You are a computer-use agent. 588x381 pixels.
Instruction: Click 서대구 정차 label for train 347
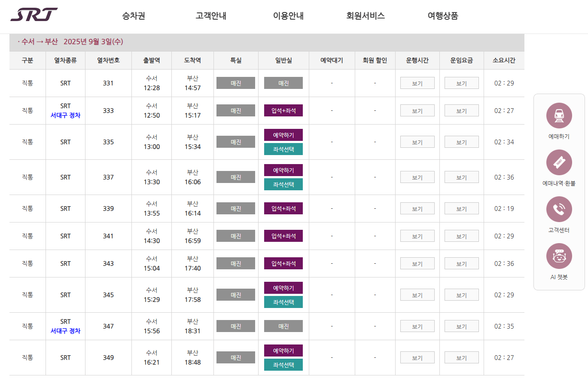pyautogui.click(x=65, y=331)
